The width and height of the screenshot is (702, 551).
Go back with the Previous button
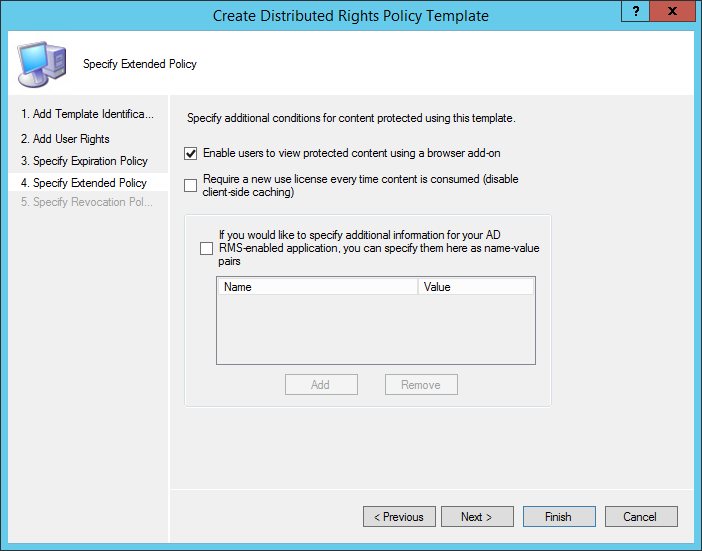(x=399, y=517)
